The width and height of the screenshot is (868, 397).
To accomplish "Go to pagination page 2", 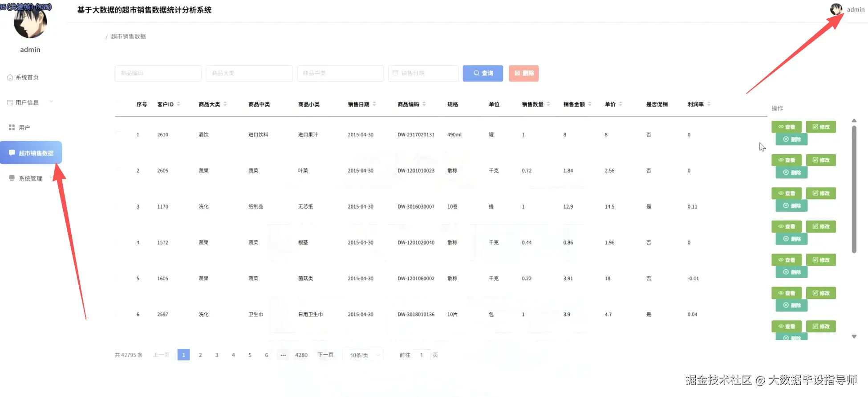I will tap(200, 355).
